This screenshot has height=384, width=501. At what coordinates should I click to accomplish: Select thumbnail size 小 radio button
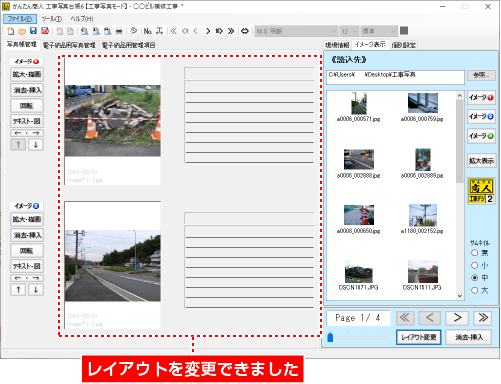pyautogui.click(x=475, y=265)
